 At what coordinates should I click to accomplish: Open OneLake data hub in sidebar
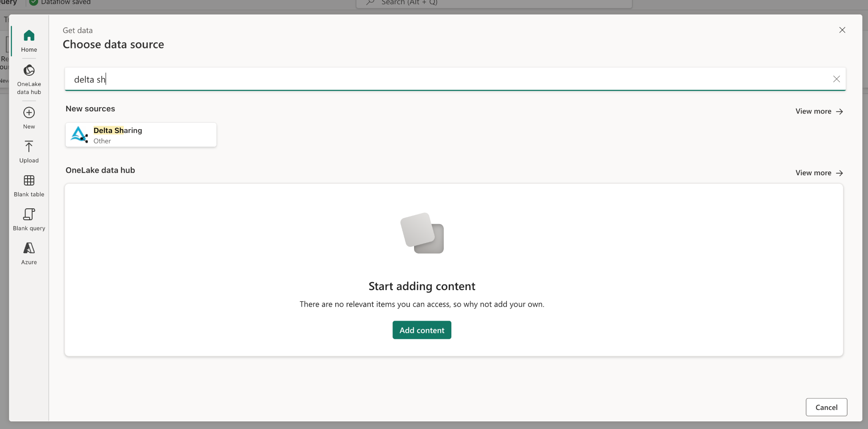29,80
